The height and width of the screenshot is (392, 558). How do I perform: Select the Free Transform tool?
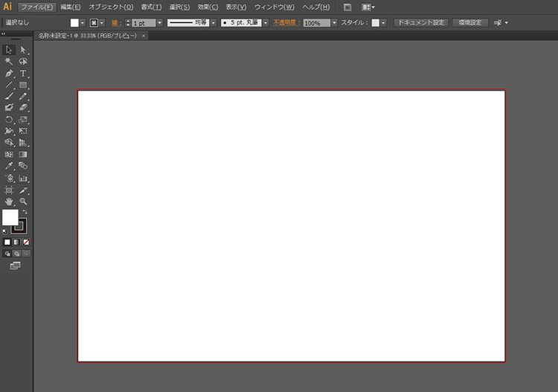point(23,131)
